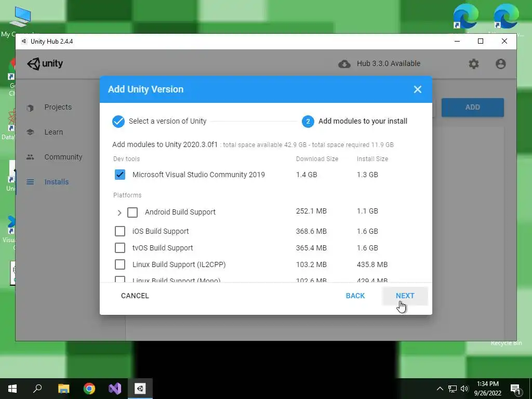Click the completed step one checkmark icon
The height and width of the screenshot is (399, 532).
point(118,121)
